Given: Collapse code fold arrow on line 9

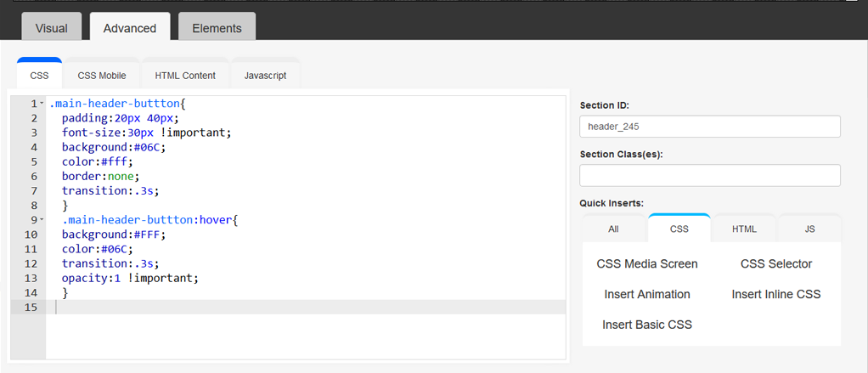Looking at the screenshot, I should point(42,220).
